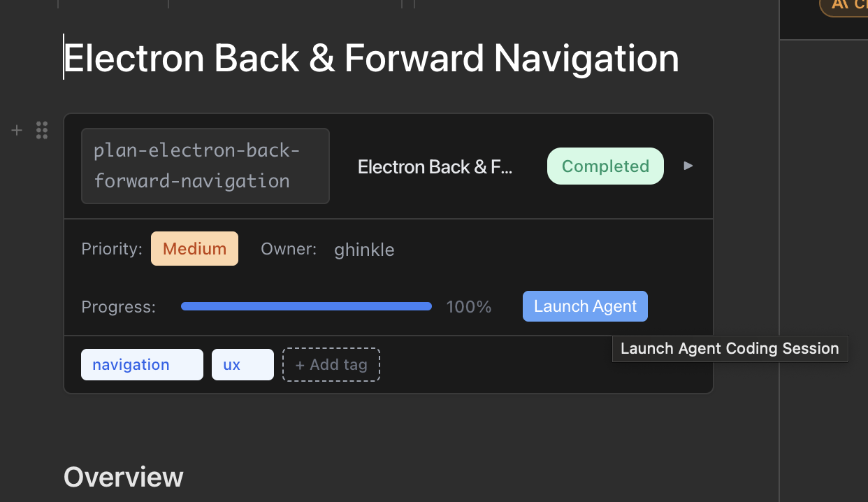Click the plus icon to add a block
This screenshot has width=868, height=502.
[17, 130]
